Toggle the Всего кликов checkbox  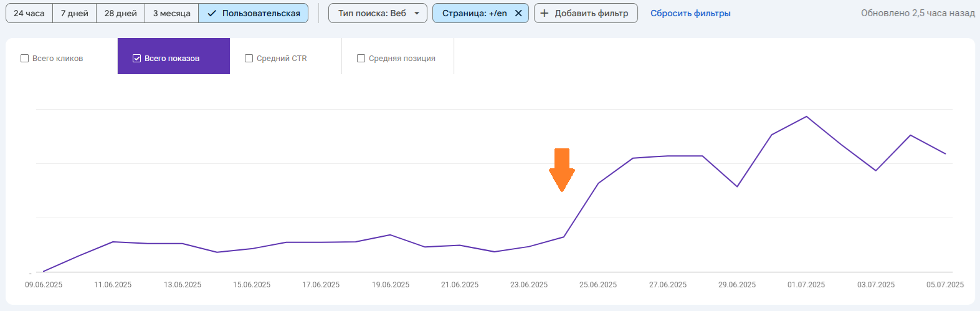(25, 59)
